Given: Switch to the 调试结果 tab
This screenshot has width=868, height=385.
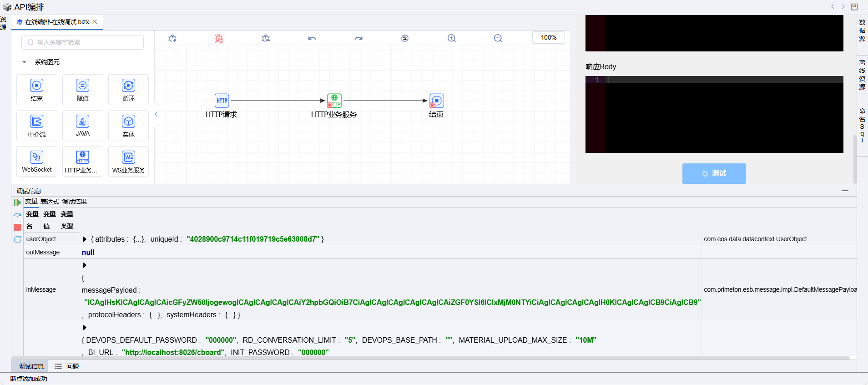Looking at the screenshot, I should (74, 202).
